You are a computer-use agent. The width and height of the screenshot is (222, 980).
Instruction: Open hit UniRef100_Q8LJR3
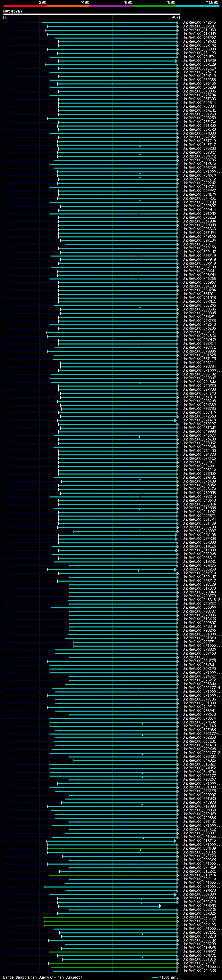[x=199, y=53]
